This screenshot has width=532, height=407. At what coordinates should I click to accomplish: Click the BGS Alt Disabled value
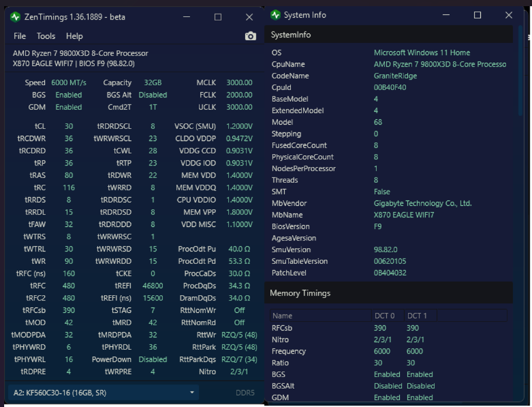click(x=153, y=95)
